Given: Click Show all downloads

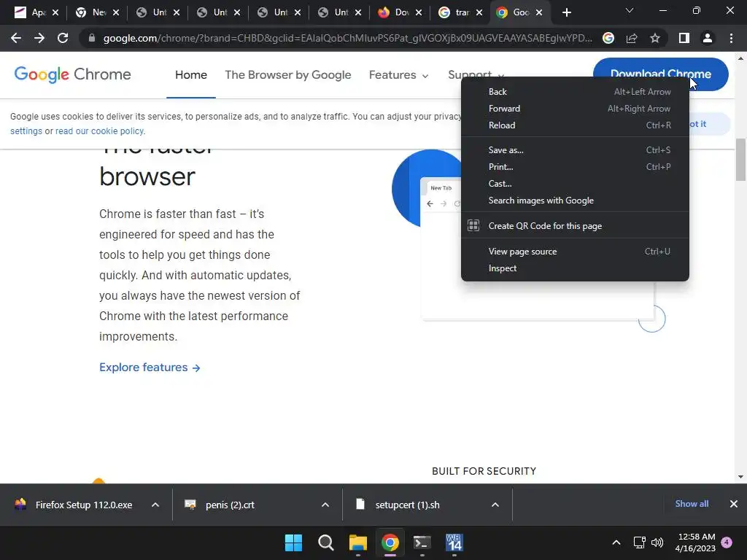Looking at the screenshot, I should (692, 504).
